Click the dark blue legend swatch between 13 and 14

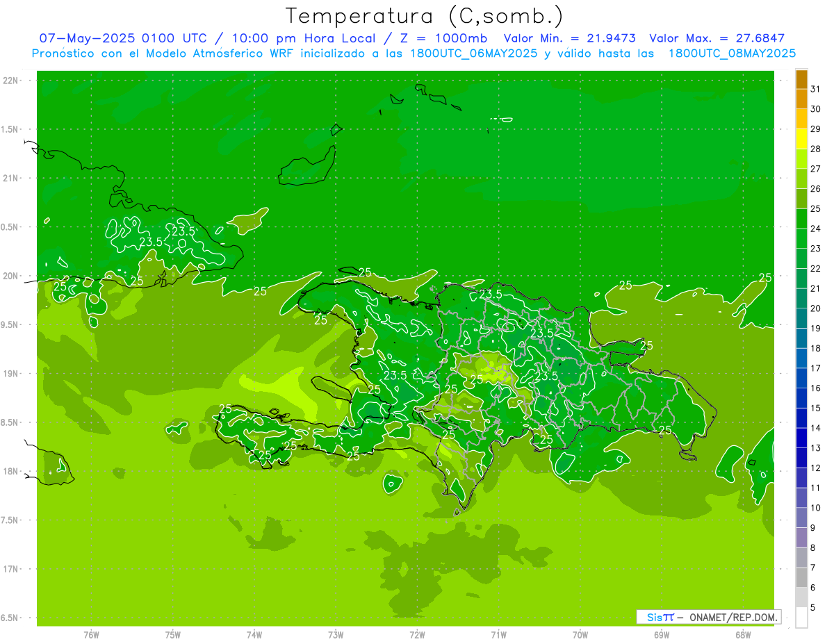coord(801,438)
